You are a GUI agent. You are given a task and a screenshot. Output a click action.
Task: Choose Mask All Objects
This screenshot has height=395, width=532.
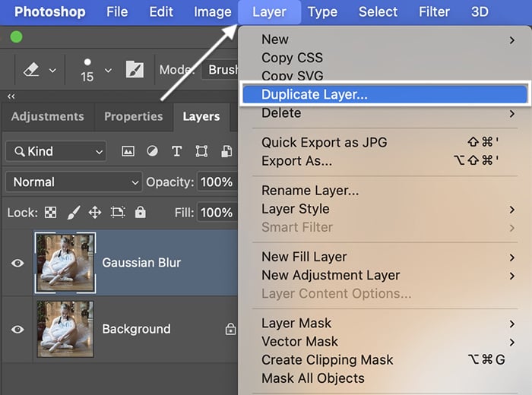pos(385,378)
